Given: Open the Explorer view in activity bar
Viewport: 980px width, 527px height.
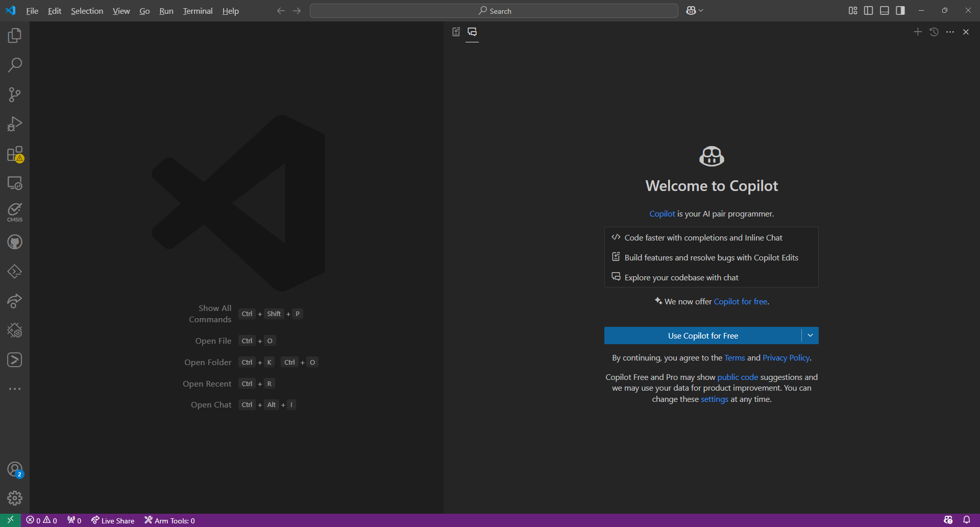Looking at the screenshot, I should (x=15, y=35).
